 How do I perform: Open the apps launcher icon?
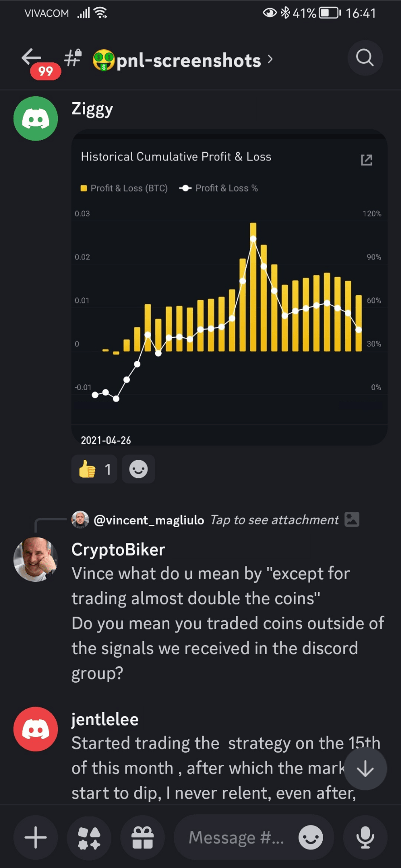pyautogui.click(x=89, y=838)
